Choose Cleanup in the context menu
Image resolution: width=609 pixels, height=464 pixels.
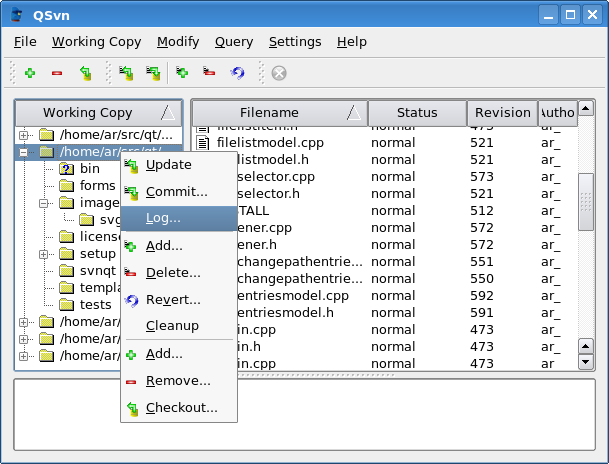click(x=179, y=326)
